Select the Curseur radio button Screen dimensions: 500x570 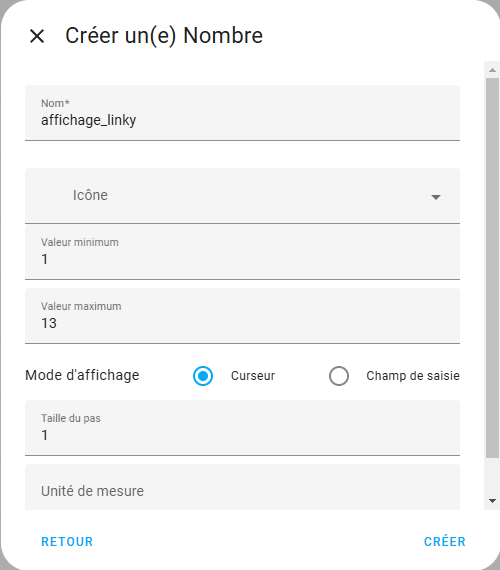(x=203, y=376)
